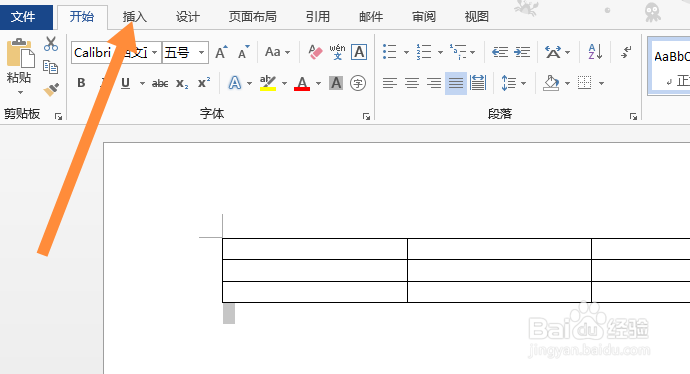The height and width of the screenshot is (374, 690).
Task: Open the 页面布局 (Page Layout) tab
Action: click(x=253, y=17)
